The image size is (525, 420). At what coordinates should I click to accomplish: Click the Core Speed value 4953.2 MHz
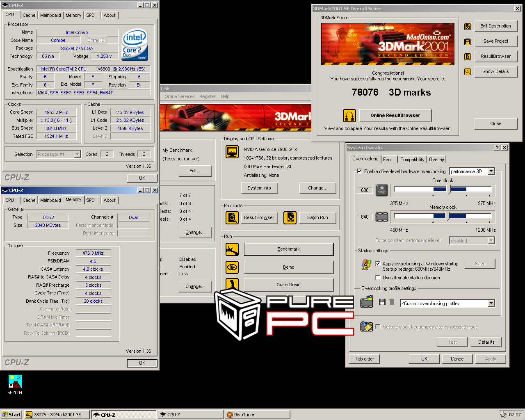pyautogui.click(x=57, y=112)
